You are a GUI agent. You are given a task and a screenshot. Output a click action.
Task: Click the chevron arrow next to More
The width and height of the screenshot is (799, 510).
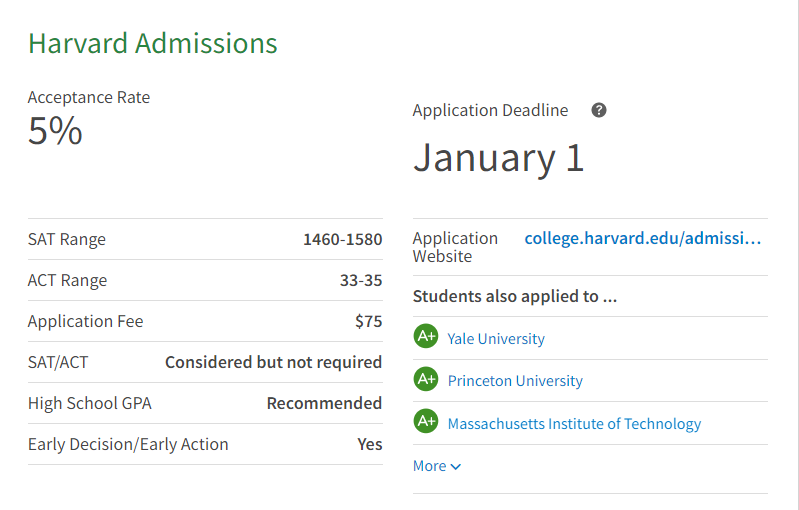[x=456, y=467]
